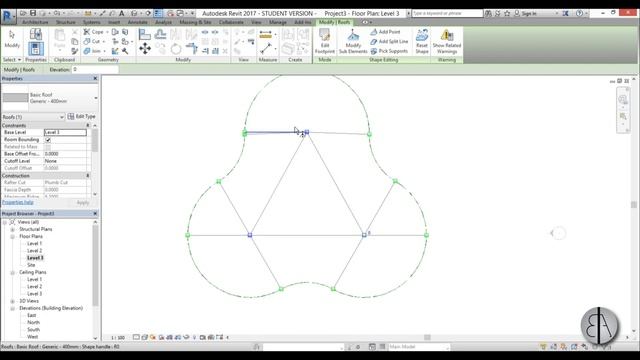
Task: Toggle the Properties palette button in ribbon
Action: point(36,49)
